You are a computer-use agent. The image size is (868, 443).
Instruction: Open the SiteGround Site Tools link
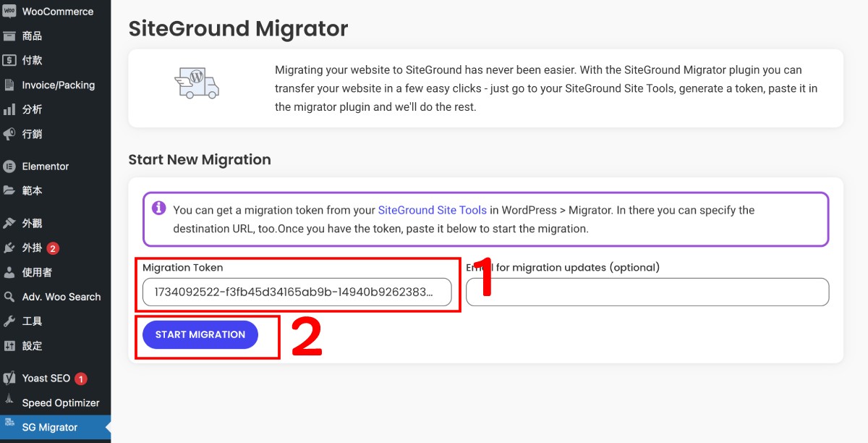pyautogui.click(x=432, y=210)
